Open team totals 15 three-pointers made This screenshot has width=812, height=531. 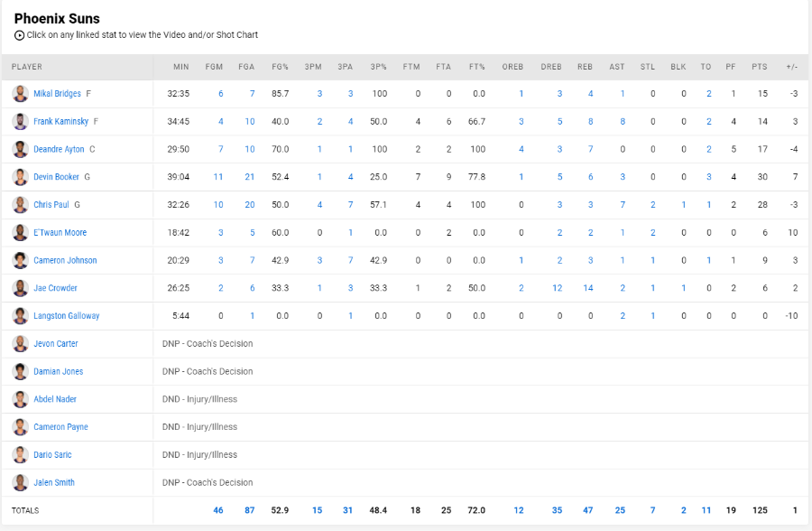tap(317, 510)
